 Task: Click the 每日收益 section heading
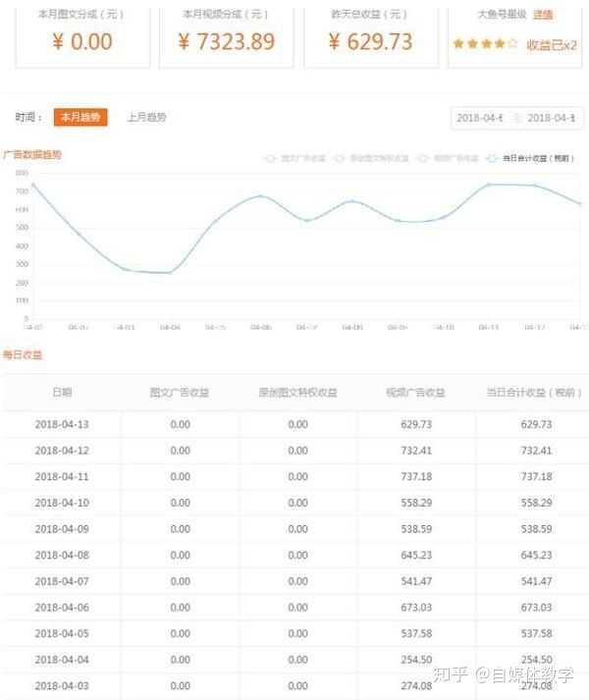coord(23,355)
